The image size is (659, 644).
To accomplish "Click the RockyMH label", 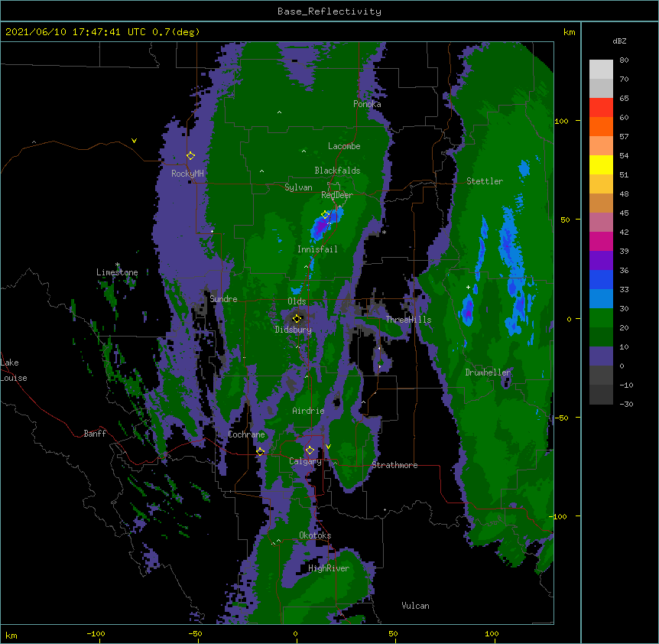I will [187, 174].
